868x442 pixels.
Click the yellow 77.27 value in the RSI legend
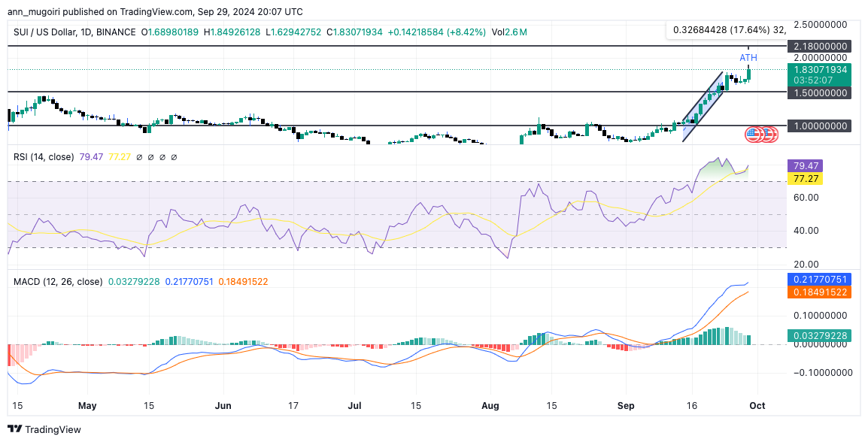[119, 157]
